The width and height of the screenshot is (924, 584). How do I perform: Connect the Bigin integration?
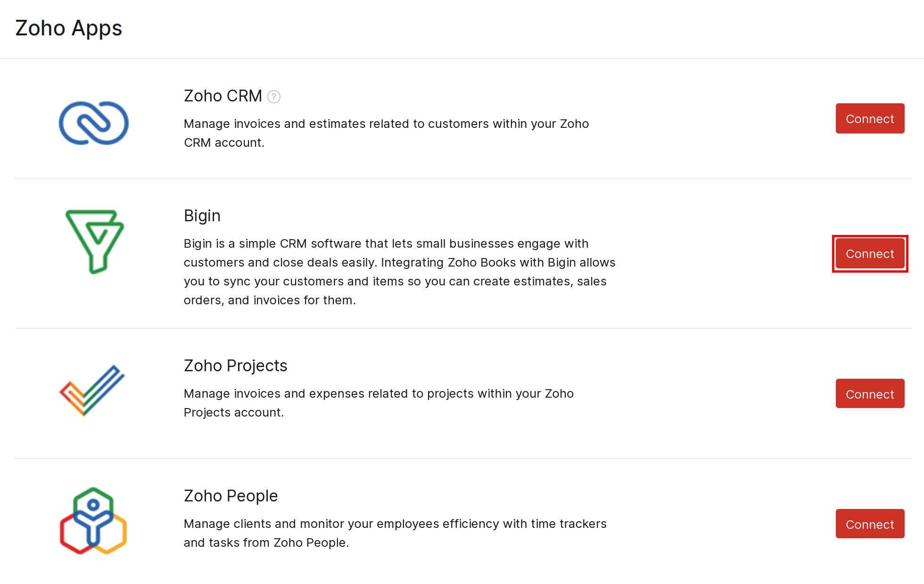pos(870,254)
